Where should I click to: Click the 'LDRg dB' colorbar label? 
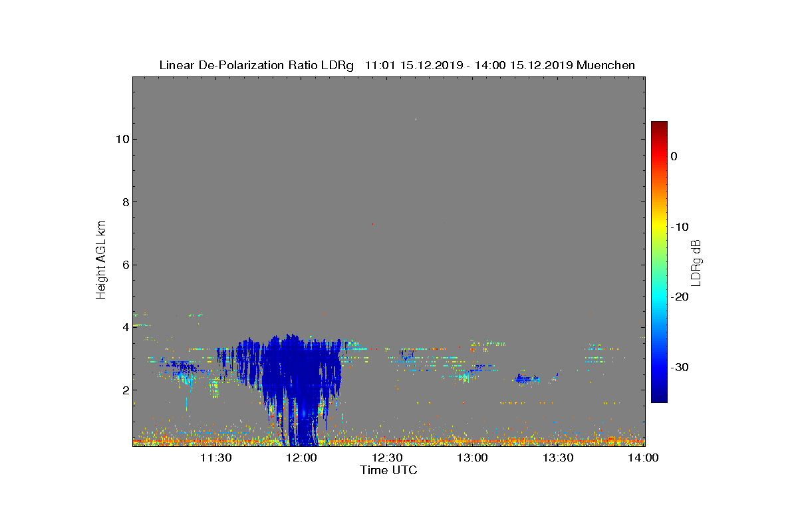coord(696,262)
